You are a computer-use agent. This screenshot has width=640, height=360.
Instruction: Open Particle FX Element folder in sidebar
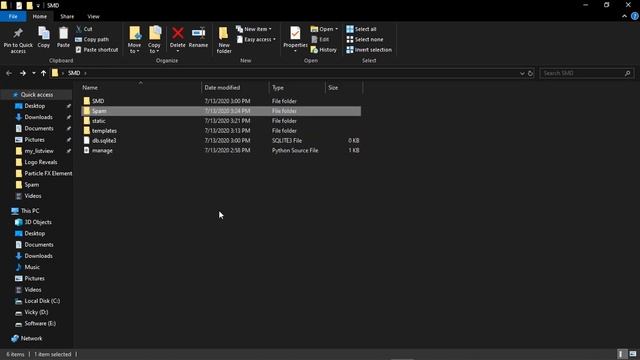[x=48, y=173]
